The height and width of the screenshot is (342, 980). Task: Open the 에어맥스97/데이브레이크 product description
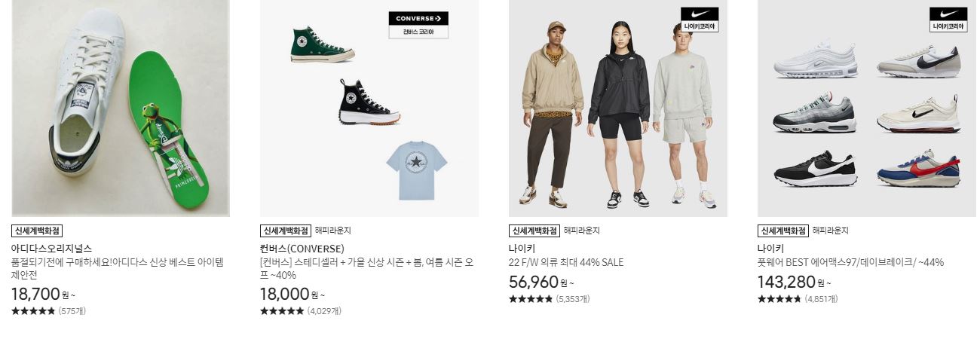(851, 263)
